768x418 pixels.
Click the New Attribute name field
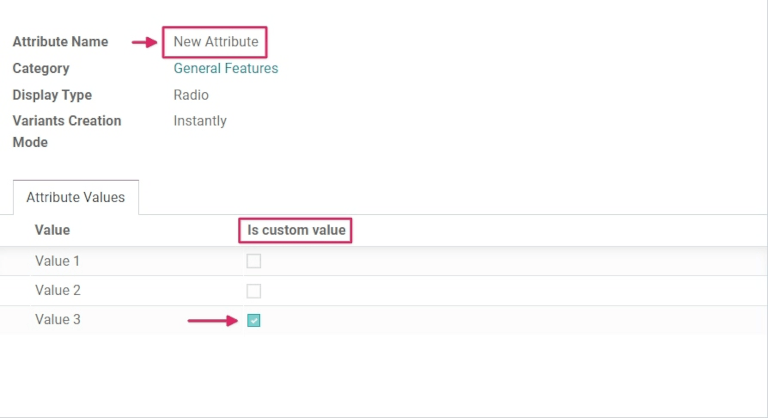tap(216, 42)
